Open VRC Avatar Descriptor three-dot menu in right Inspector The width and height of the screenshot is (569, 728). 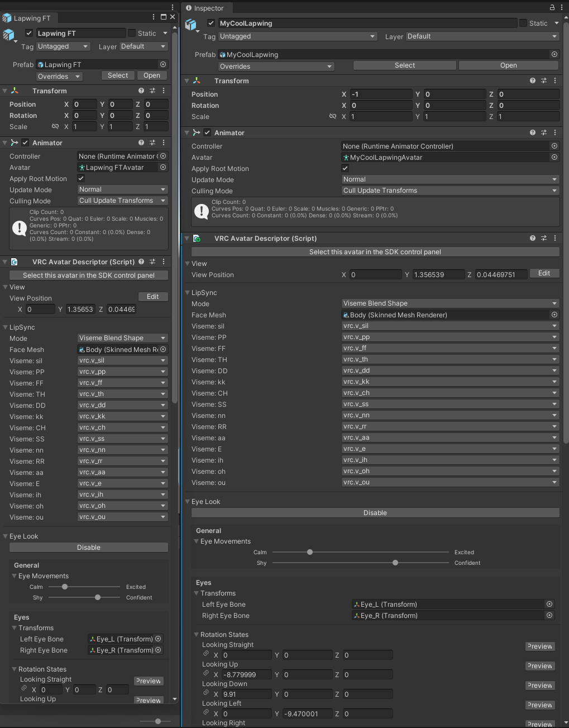(x=555, y=239)
